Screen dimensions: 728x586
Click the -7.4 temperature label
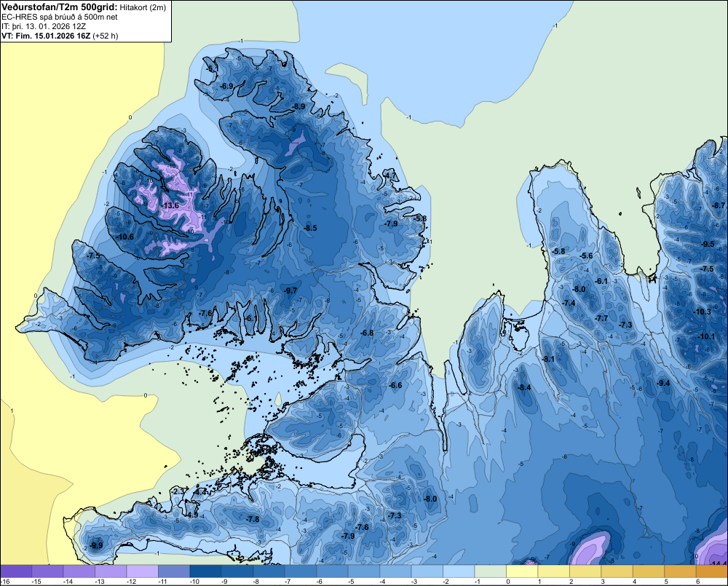click(x=569, y=303)
